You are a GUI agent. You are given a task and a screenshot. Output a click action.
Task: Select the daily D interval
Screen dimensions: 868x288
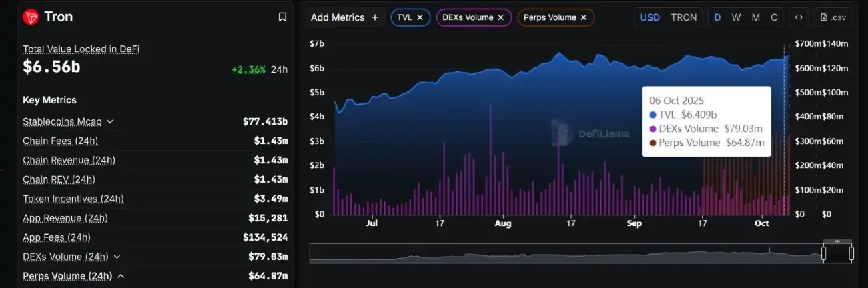coord(717,17)
